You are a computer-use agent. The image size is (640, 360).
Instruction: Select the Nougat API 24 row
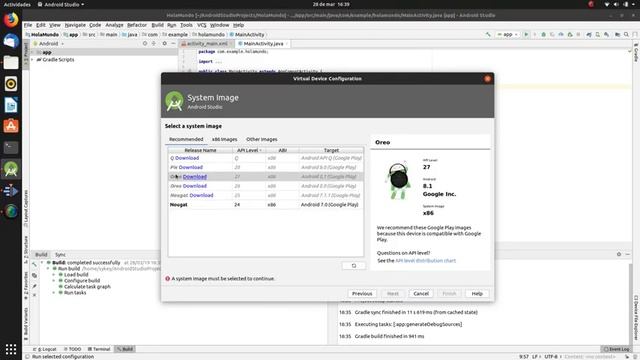266,204
